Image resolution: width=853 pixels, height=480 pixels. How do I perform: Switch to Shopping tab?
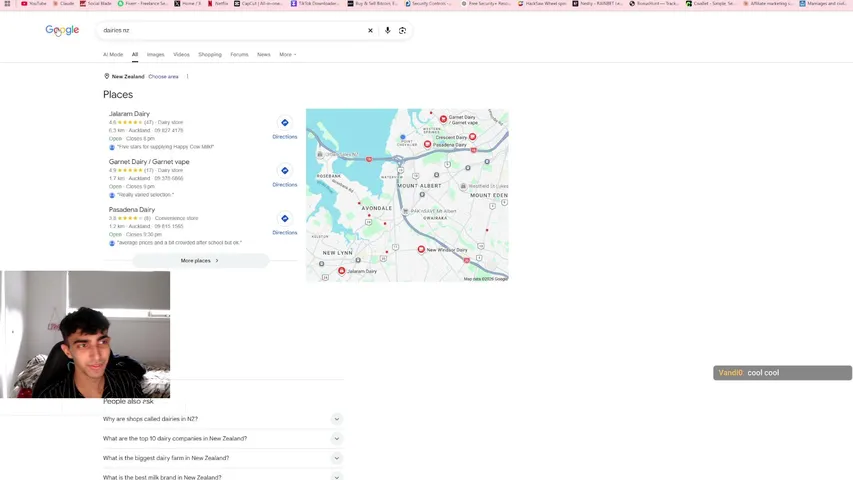[x=210, y=54]
